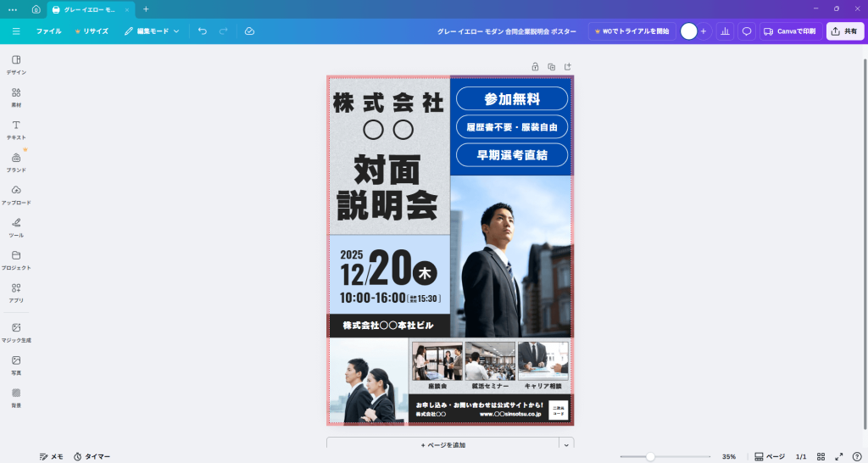
Task: Toggle the grid view button in bottom bar
Action: pos(821,456)
